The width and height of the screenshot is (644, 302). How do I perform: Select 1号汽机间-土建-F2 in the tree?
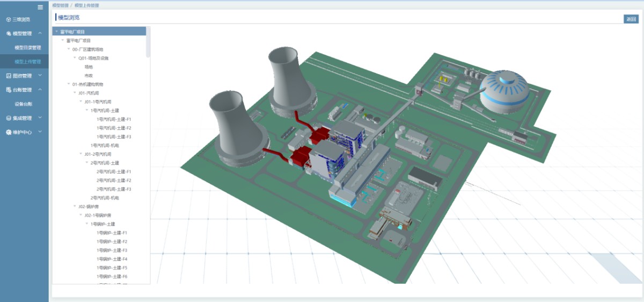coord(114,128)
